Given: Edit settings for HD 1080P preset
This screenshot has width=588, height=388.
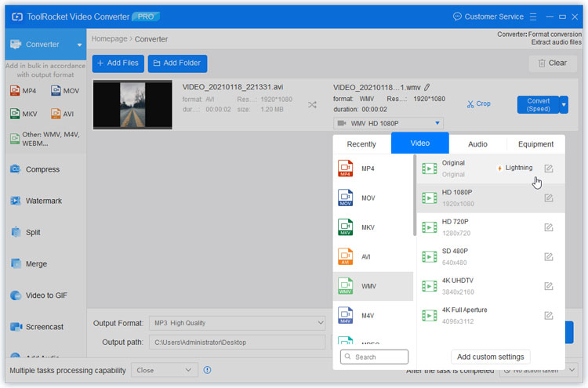Looking at the screenshot, I should 548,198.
